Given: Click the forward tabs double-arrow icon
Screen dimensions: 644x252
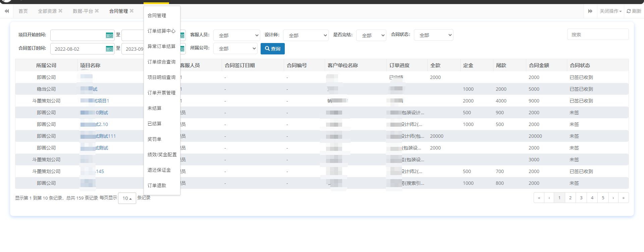Looking at the screenshot, I should tap(590, 11).
